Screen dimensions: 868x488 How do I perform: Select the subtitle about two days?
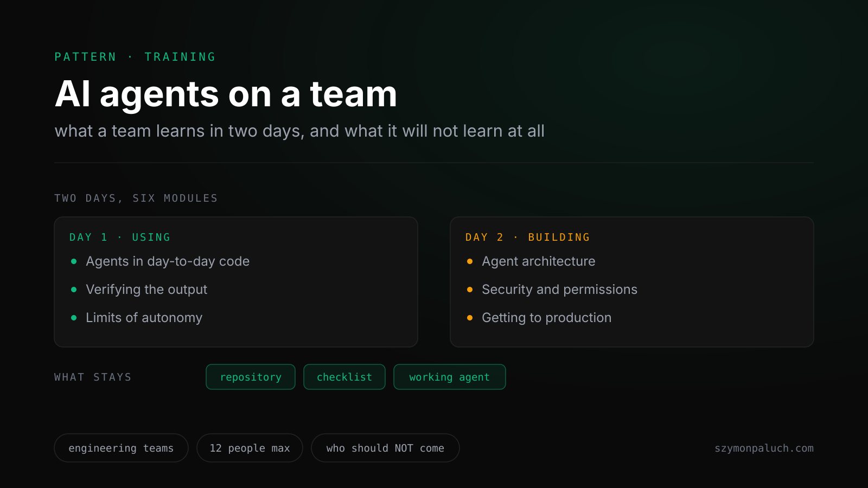point(299,131)
